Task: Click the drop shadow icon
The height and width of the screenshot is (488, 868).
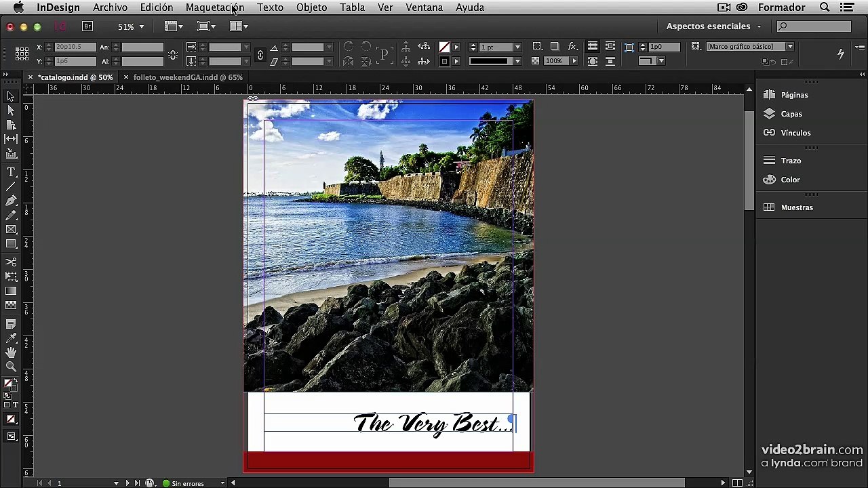Action: (x=555, y=47)
